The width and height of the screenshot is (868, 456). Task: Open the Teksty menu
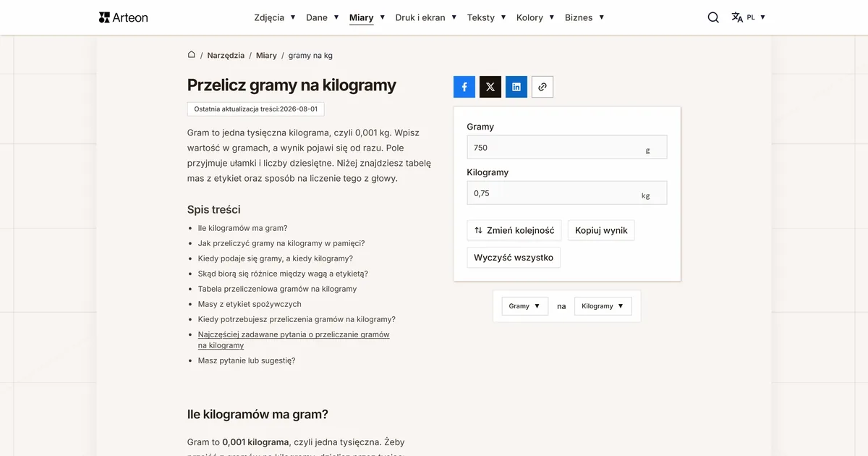pyautogui.click(x=487, y=17)
